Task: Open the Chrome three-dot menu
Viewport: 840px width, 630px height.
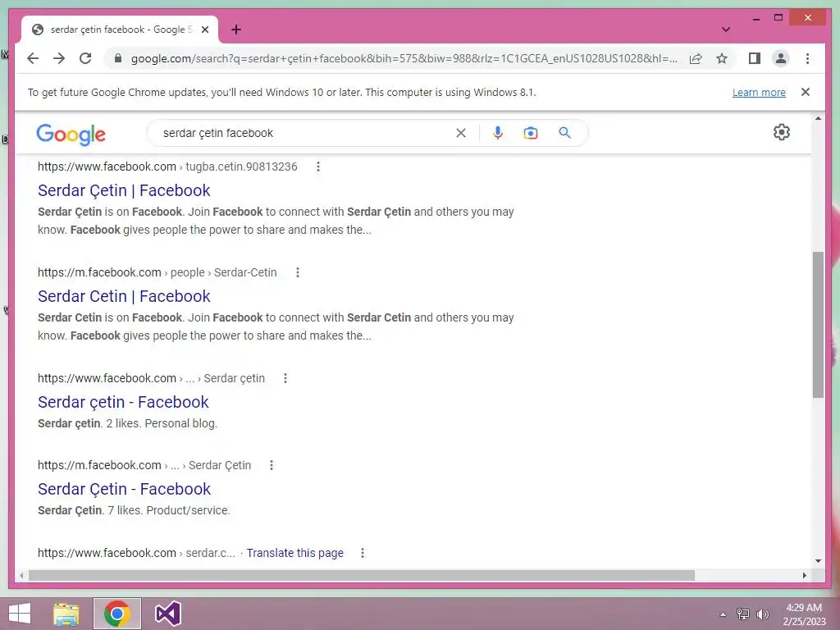Action: tap(807, 58)
